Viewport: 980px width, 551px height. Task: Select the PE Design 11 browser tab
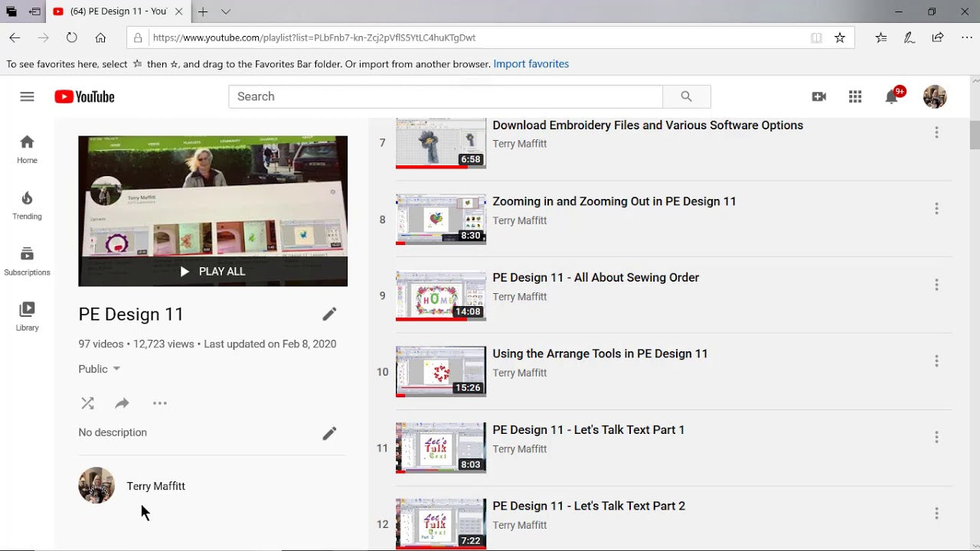(115, 11)
